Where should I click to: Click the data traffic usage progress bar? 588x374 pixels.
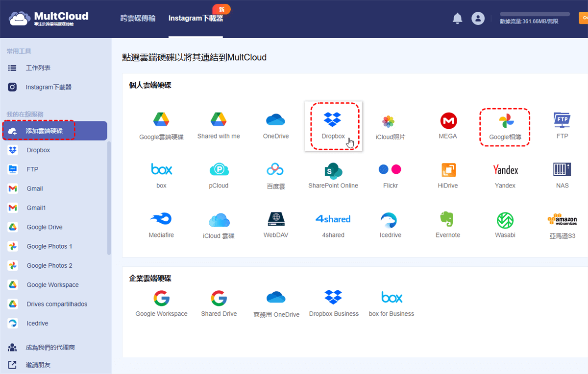point(535,14)
